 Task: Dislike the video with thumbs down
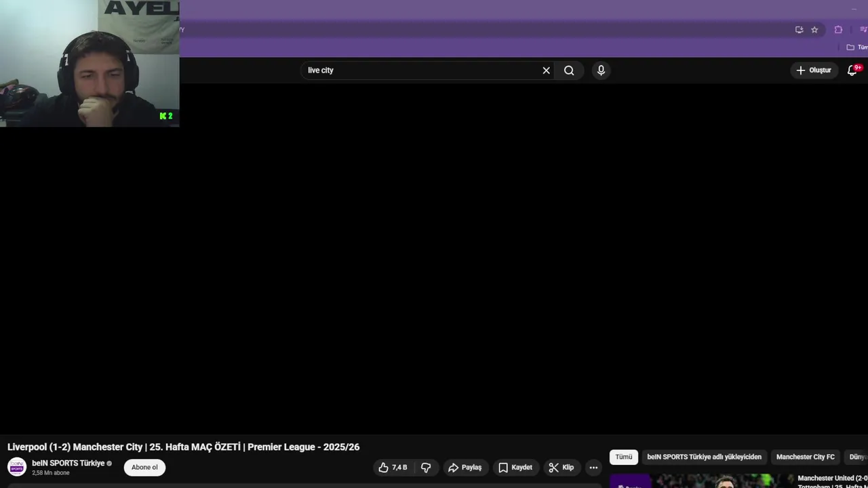pyautogui.click(x=426, y=468)
